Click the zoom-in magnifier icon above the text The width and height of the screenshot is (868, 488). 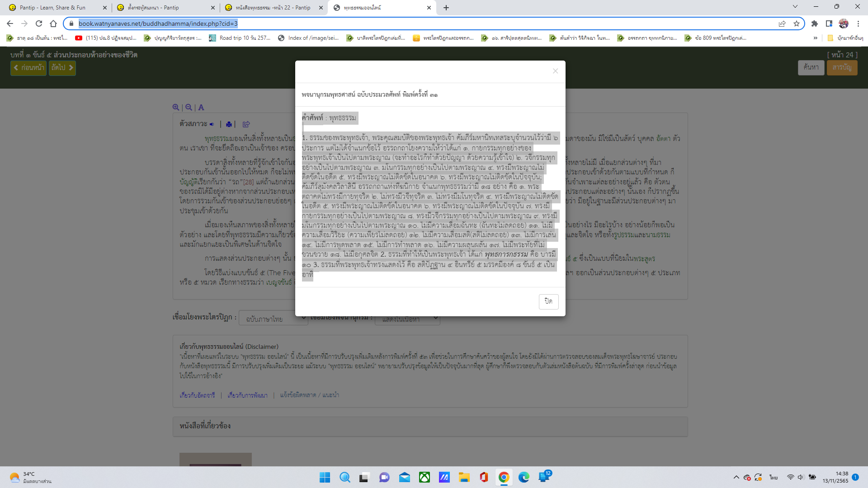(x=176, y=108)
